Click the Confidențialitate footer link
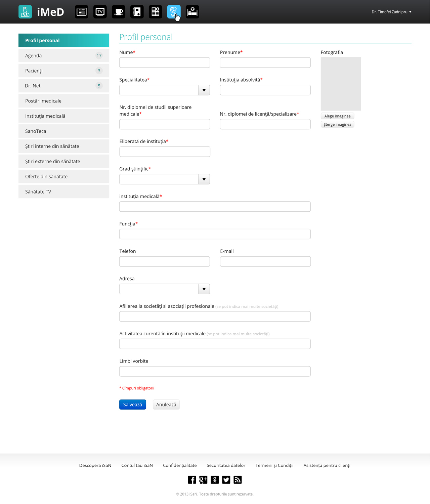The width and height of the screenshot is (430, 504). (x=180, y=465)
